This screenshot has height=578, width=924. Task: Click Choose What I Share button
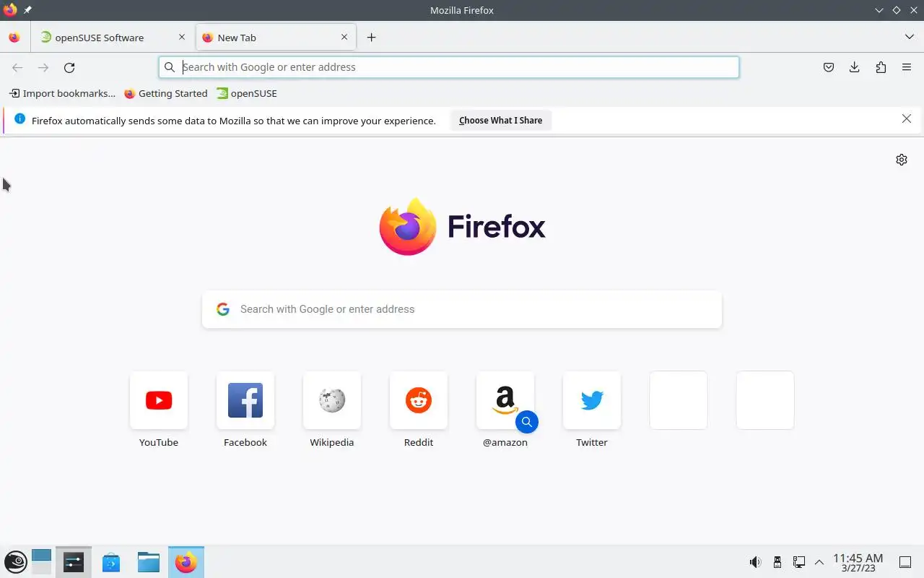click(500, 121)
